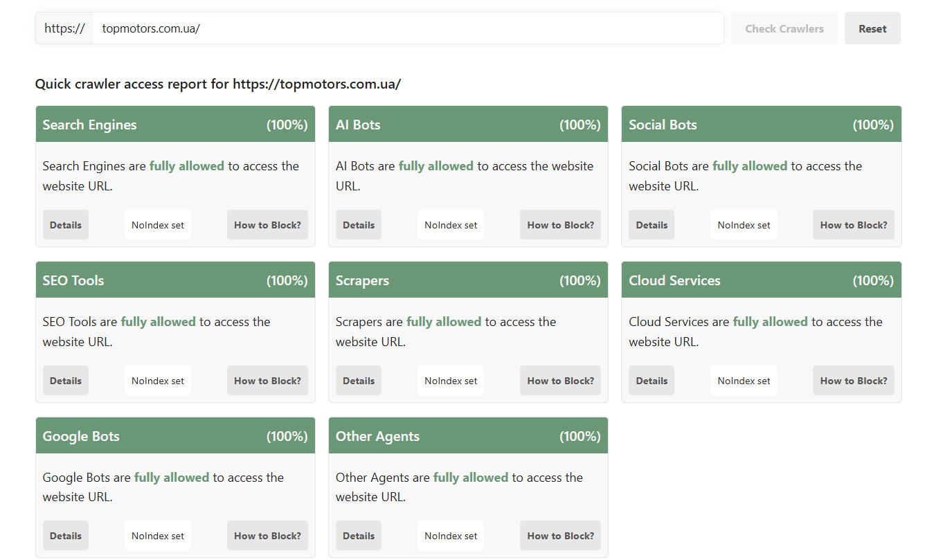Open How to Block for AI Bots
This screenshot has height=560, width=934.
click(x=560, y=225)
